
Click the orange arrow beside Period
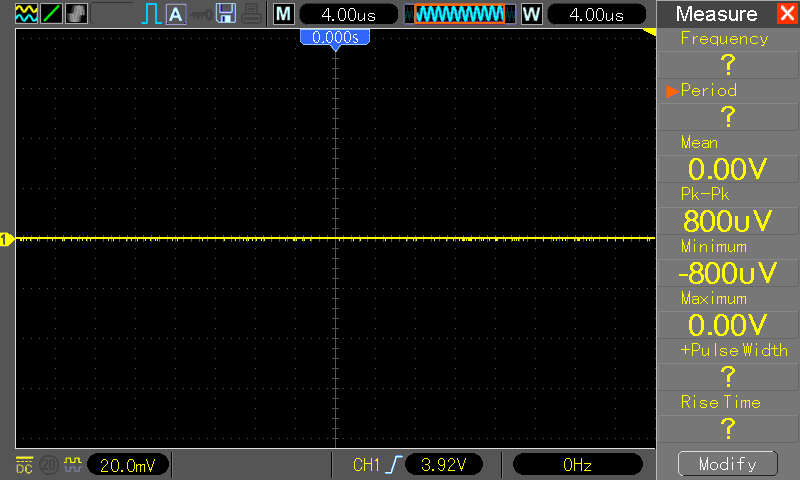(672, 91)
